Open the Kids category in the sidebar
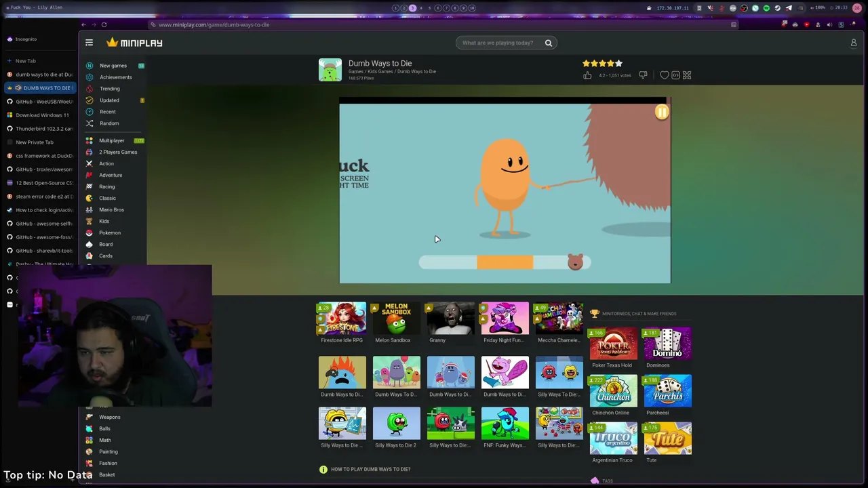 104,221
